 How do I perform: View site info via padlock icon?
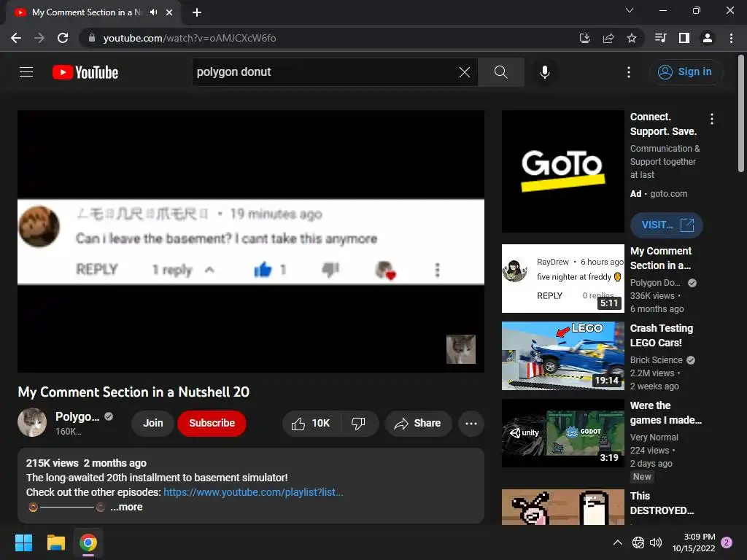tap(92, 38)
